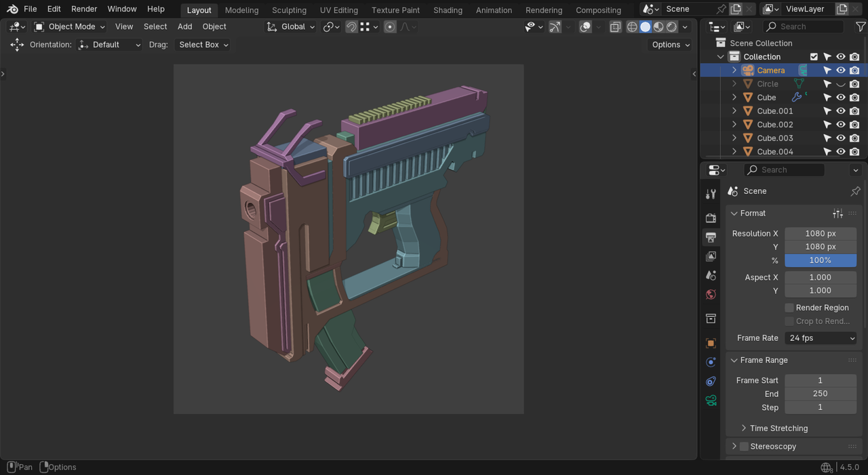Click the viewport Options button
The image size is (868, 475).
click(x=670, y=45)
